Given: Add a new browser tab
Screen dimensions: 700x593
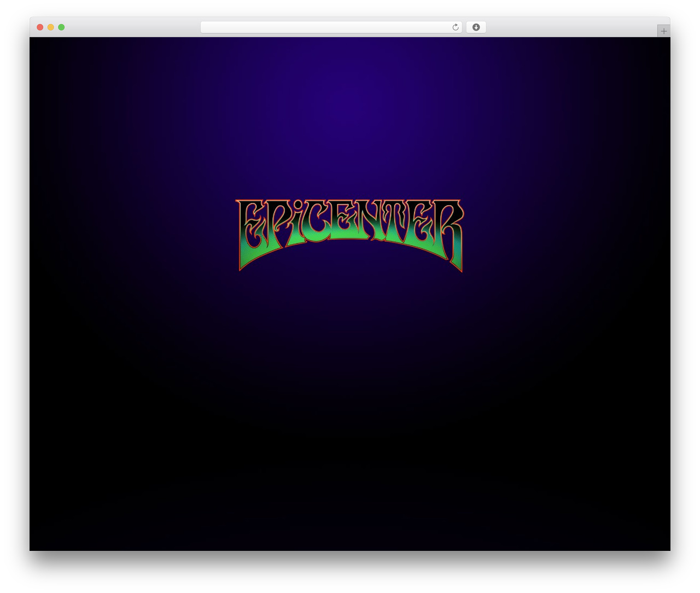Looking at the screenshot, I should (x=663, y=31).
